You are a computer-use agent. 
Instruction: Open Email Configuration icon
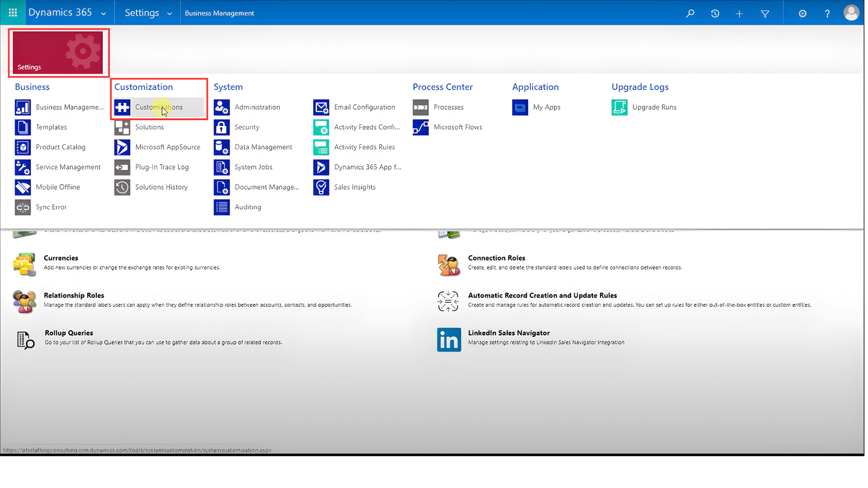[321, 107]
